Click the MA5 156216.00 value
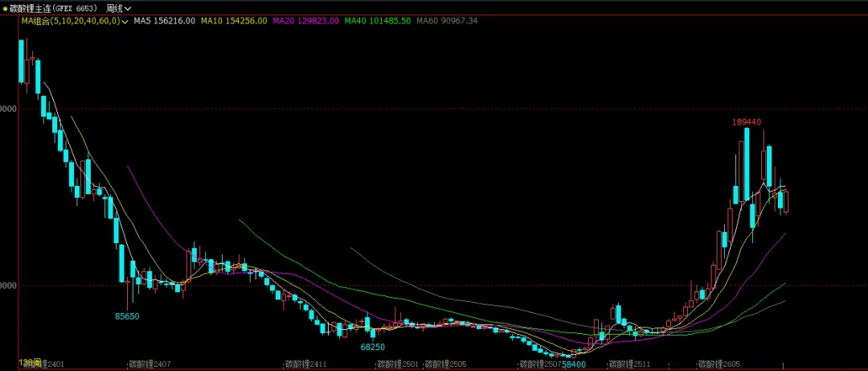868x371 pixels. point(165,21)
